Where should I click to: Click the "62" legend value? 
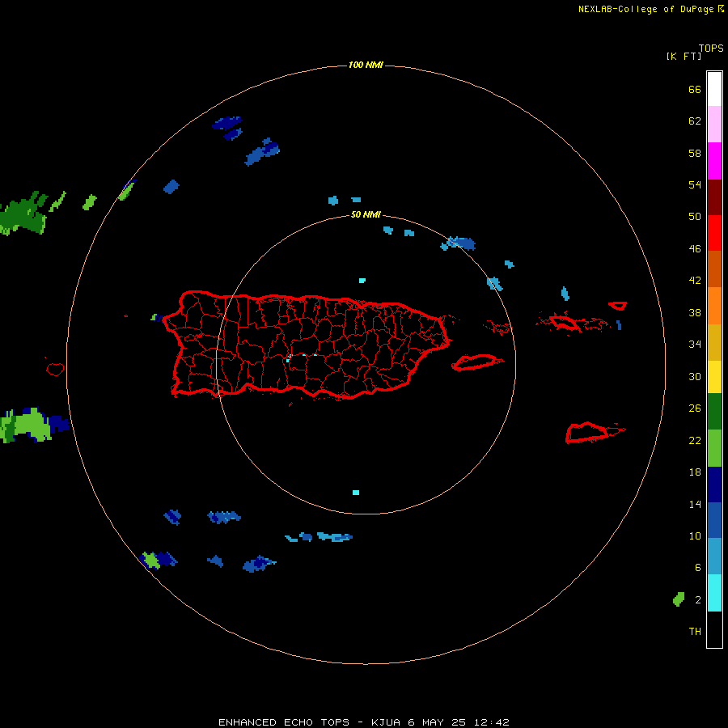point(695,121)
